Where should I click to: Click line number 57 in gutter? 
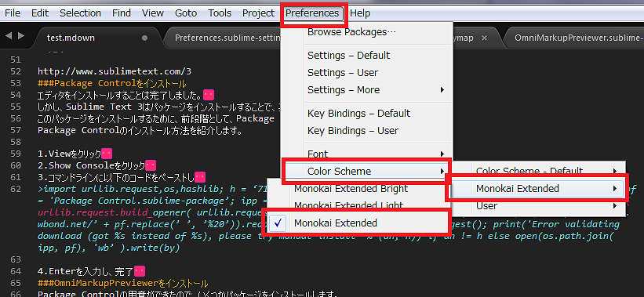coord(15,130)
